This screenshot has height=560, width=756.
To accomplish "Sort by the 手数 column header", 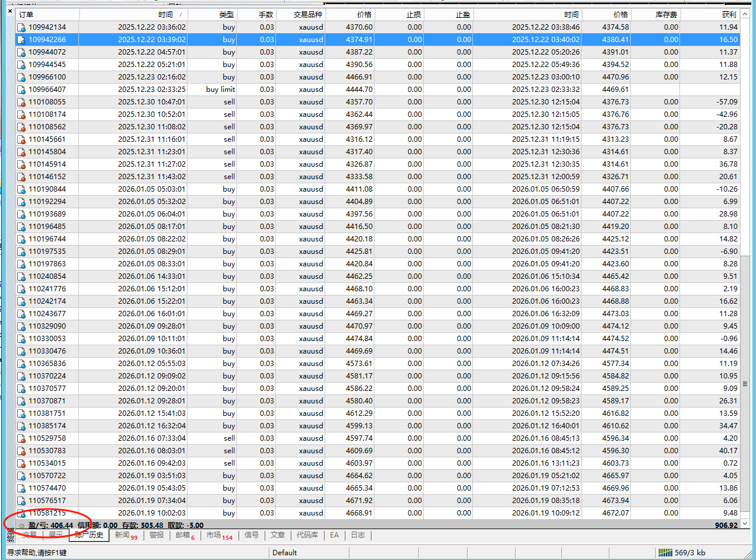I will [x=256, y=15].
